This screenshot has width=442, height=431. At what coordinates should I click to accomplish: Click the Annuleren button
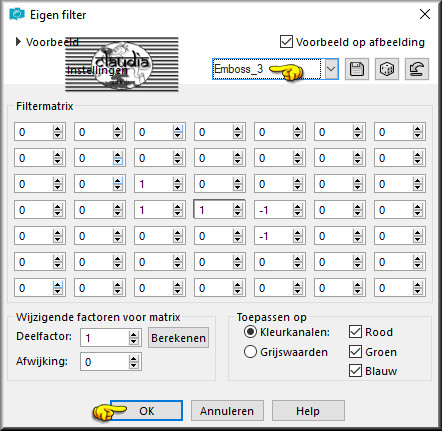coord(227,411)
